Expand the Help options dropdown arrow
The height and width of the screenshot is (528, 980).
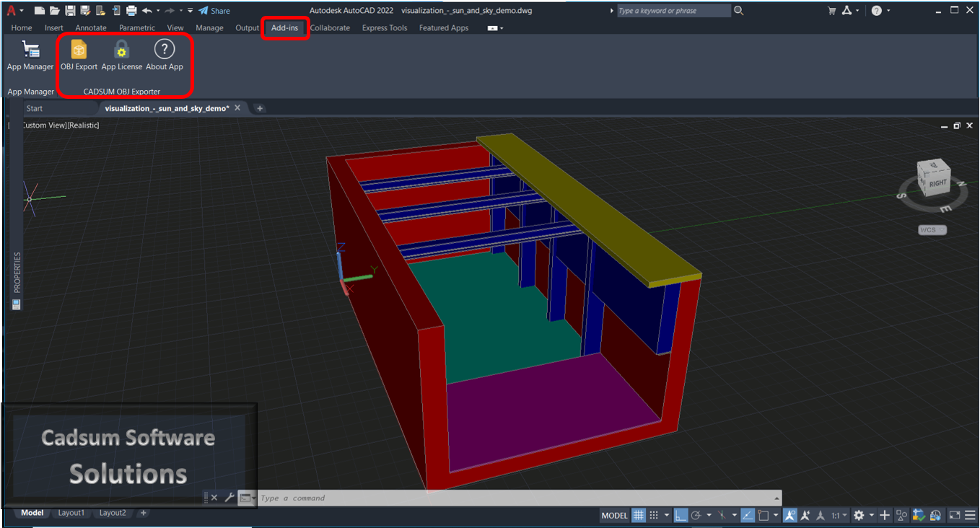click(888, 11)
